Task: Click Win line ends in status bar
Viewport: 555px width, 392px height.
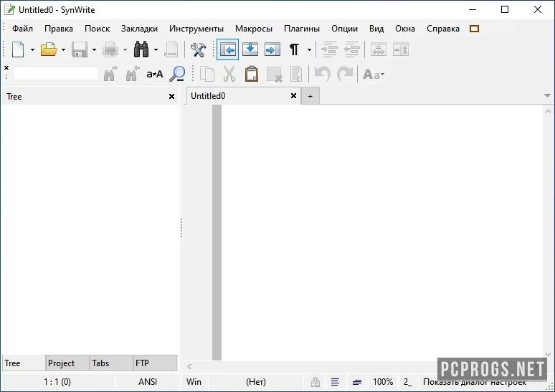Action: [194, 382]
